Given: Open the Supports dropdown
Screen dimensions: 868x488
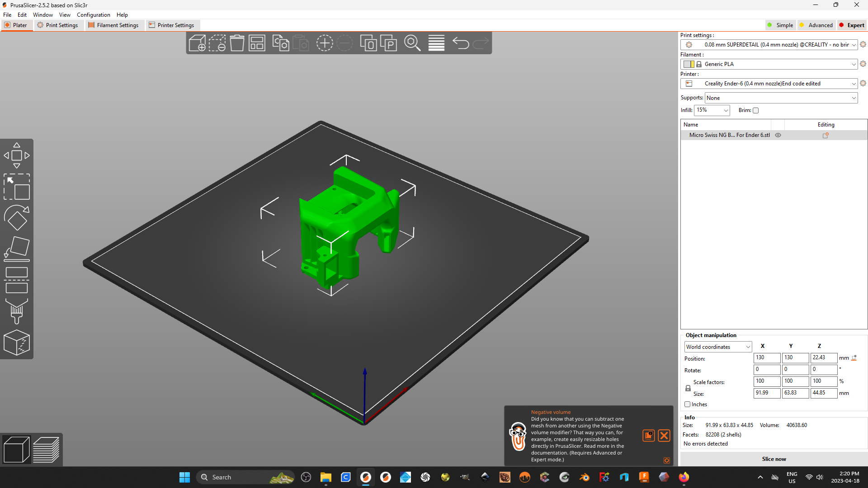Looking at the screenshot, I should pyautogui.click(x=781, y=98).
